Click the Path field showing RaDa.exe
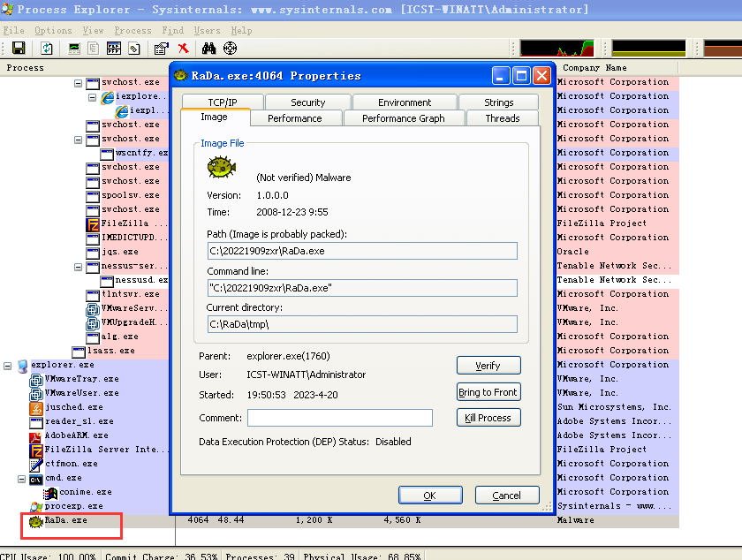The image size is (742, 560). click(x=362, y=251)
